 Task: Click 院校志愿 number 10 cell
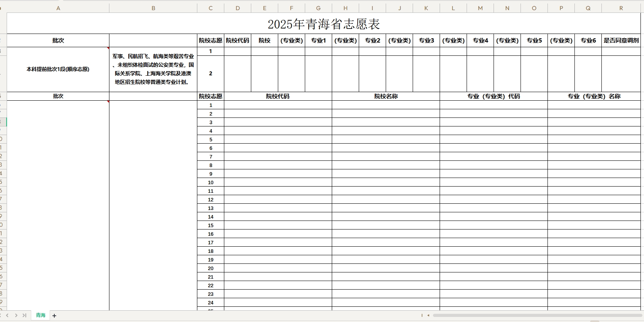coord(211,183)
